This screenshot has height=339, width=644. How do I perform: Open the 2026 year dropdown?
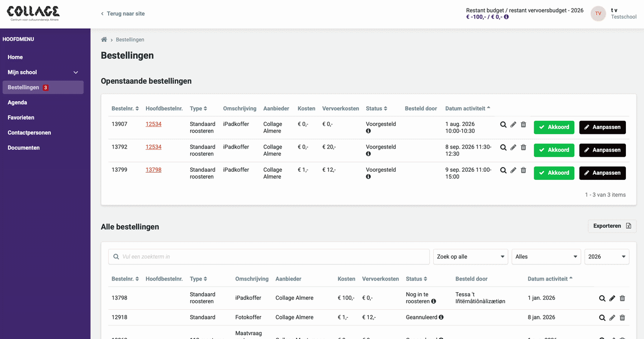[607, 256]
